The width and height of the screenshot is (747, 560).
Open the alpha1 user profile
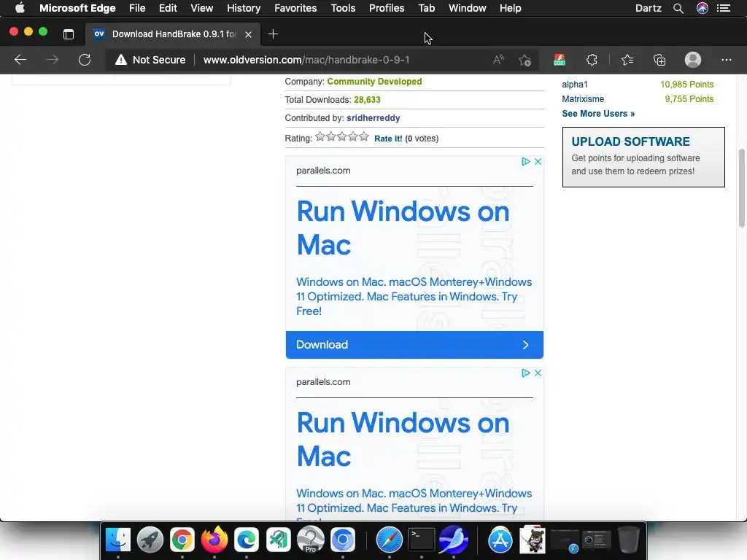[575, 85]
